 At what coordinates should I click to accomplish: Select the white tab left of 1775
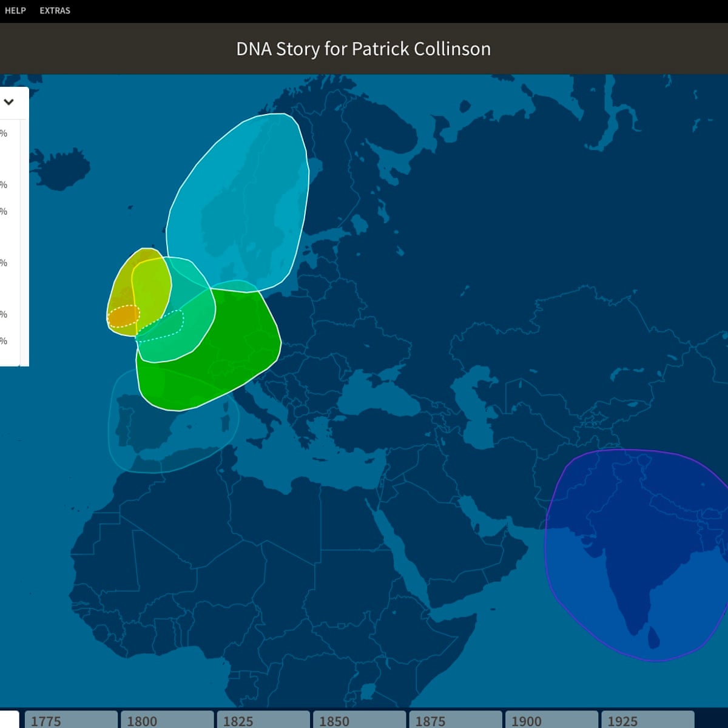(x=9, y=720)
